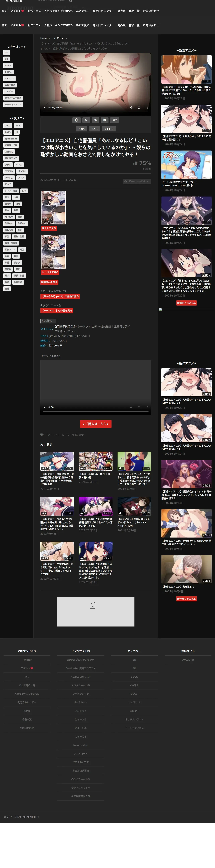Click the 75% rating text
215x868 pixels.
[x=145, y=163]
